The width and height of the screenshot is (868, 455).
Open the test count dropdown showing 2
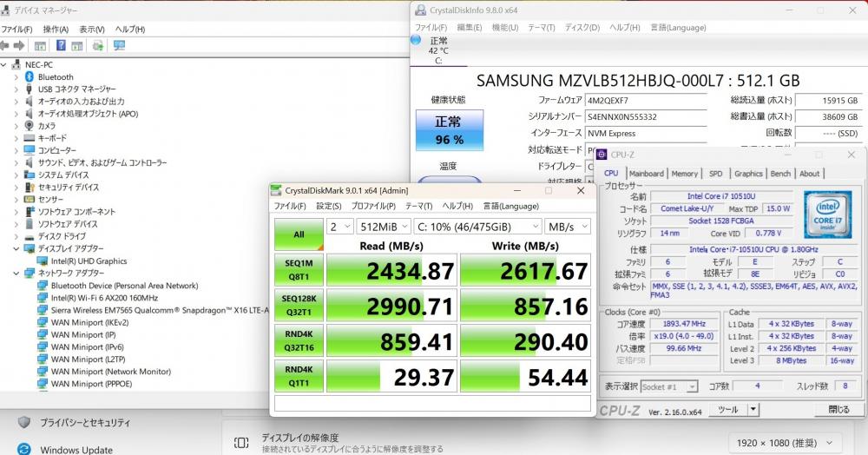[340, 227]
